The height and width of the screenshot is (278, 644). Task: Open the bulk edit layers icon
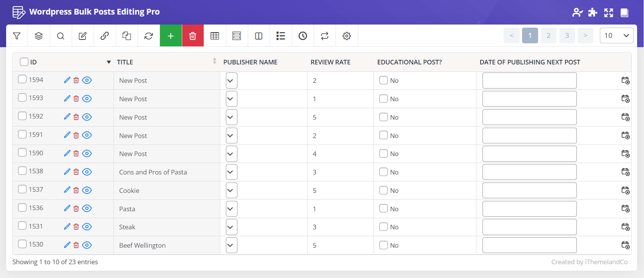click(x=39, y=36)
